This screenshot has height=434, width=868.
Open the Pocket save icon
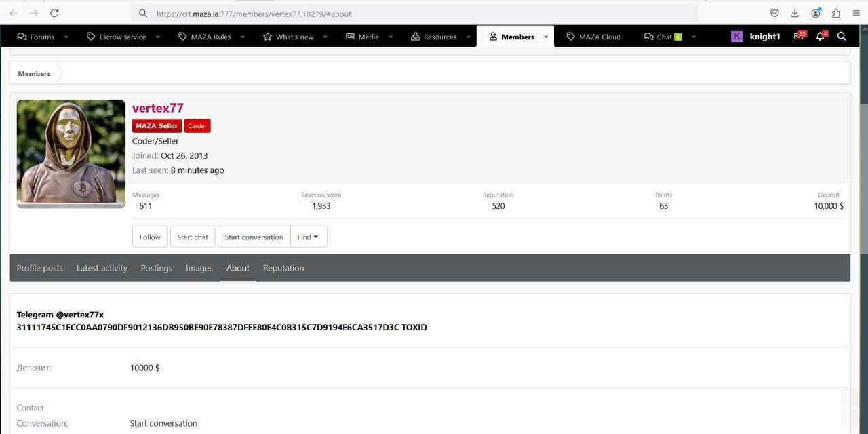[774, 13]
